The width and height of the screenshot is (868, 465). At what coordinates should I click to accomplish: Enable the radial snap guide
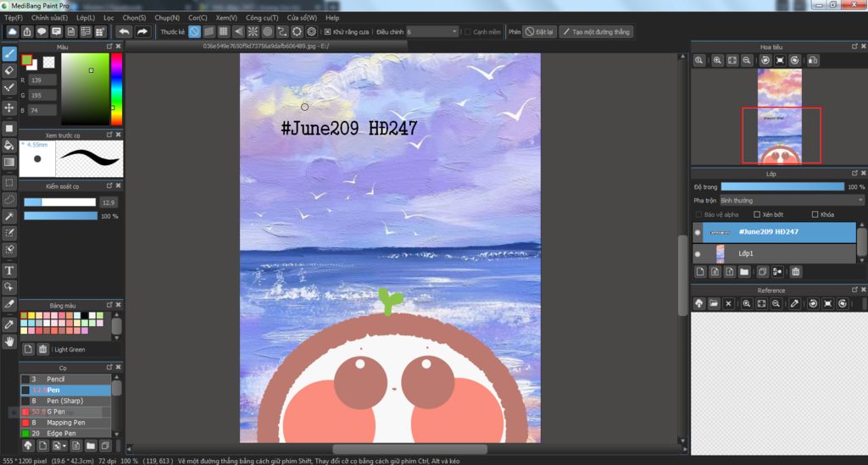tap(253, 31)
